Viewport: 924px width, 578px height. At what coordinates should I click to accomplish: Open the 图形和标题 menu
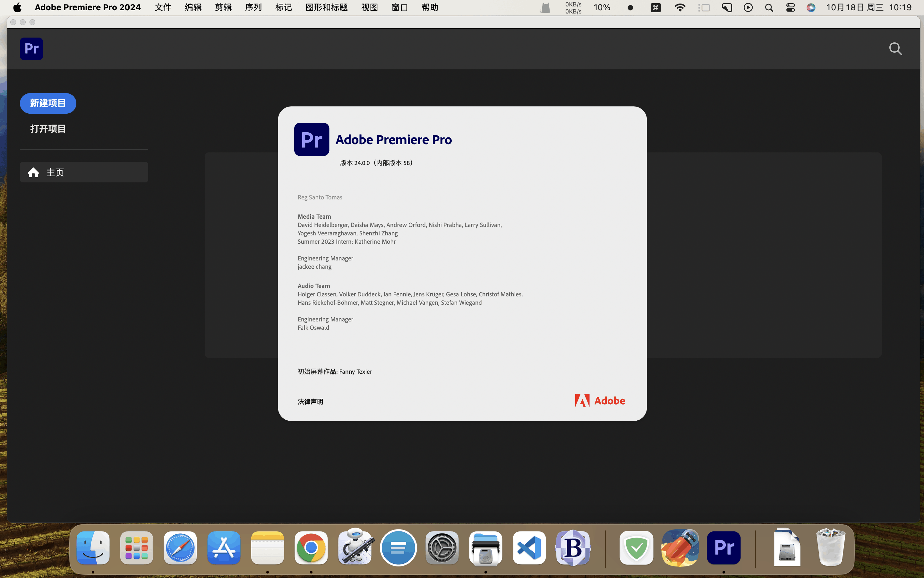[x=327, y=8]
